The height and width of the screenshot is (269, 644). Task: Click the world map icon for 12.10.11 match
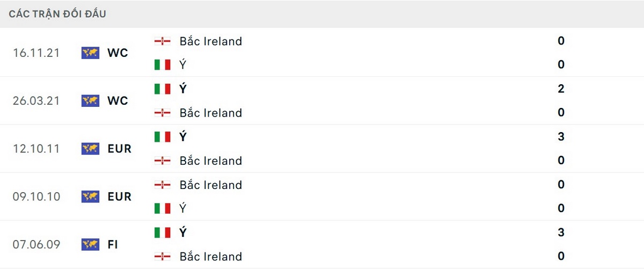pos(90,149)
